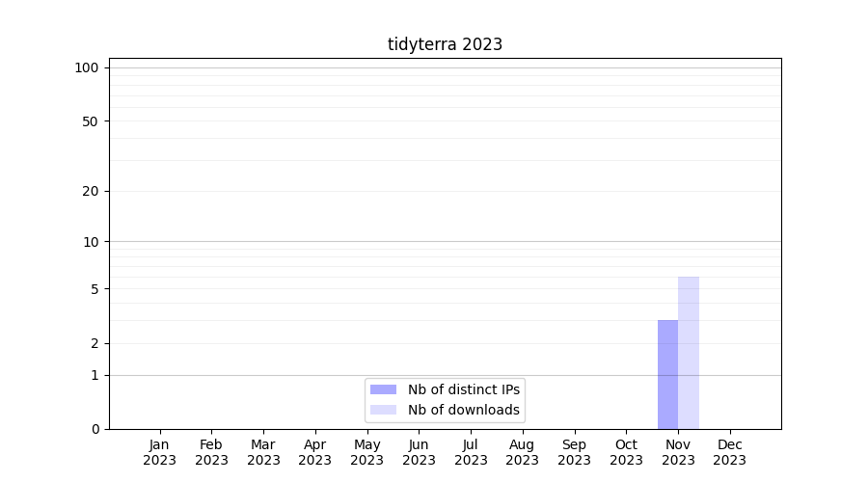This screenshot has width=868, height=482.
Task: Click the 100 y-axis tick label
Action: click(87, 67)
